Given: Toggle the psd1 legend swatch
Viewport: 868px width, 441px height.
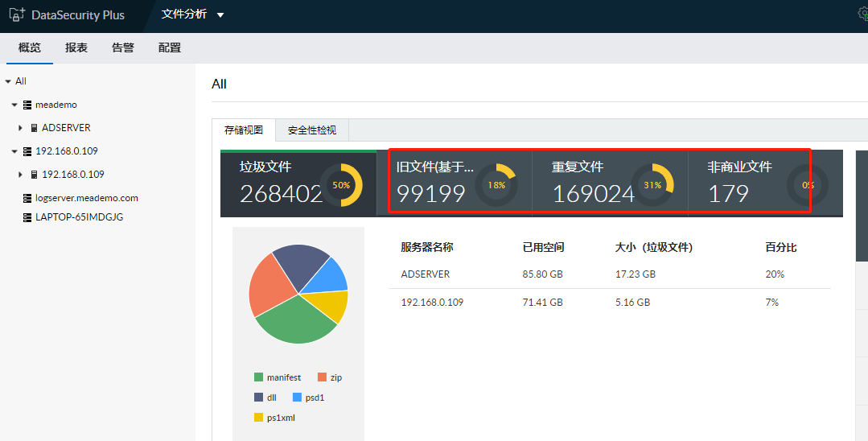Looking at the screenshot, I should [x=298, y=398].
